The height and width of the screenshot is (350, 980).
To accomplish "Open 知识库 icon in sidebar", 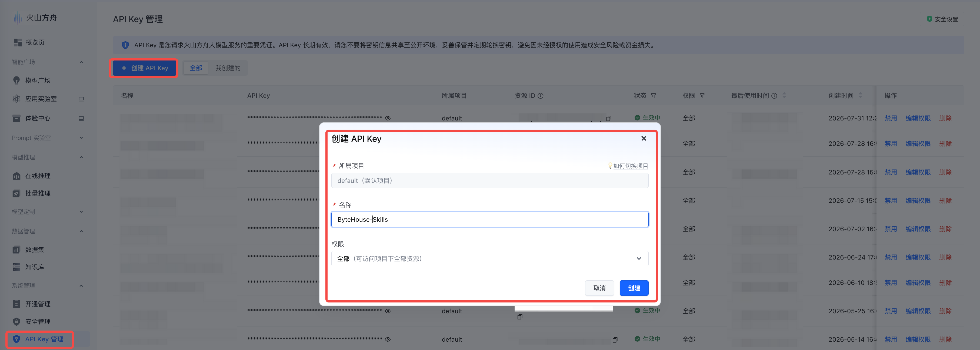I will 16,267.
